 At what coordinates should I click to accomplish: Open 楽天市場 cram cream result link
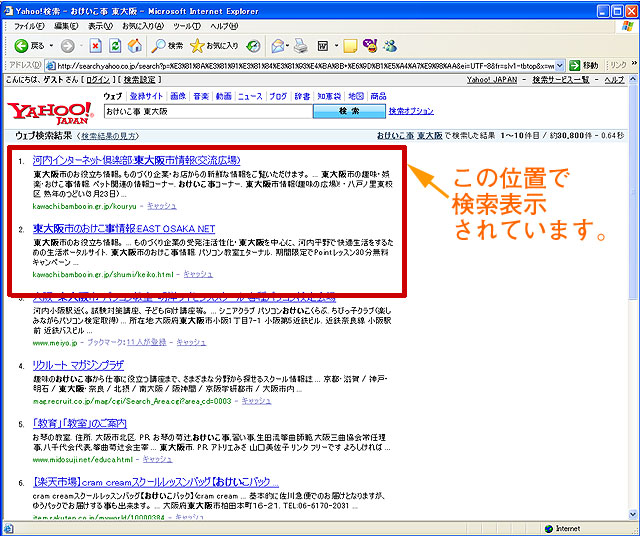(156, 482)
